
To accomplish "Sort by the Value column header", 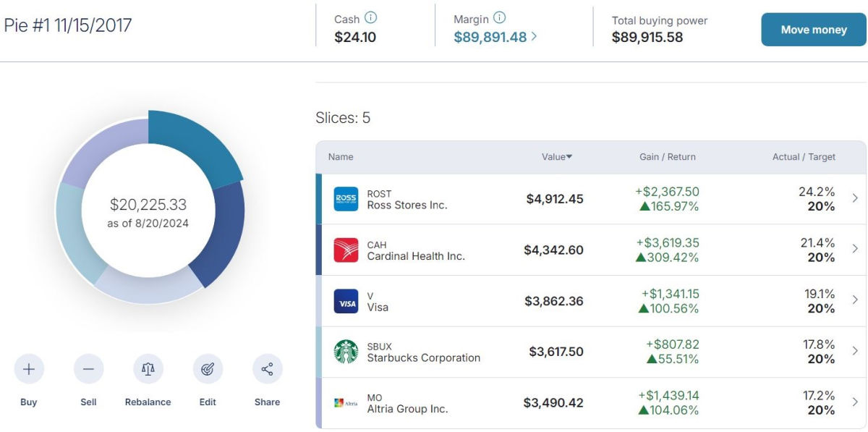I will (x=557, y=156).
